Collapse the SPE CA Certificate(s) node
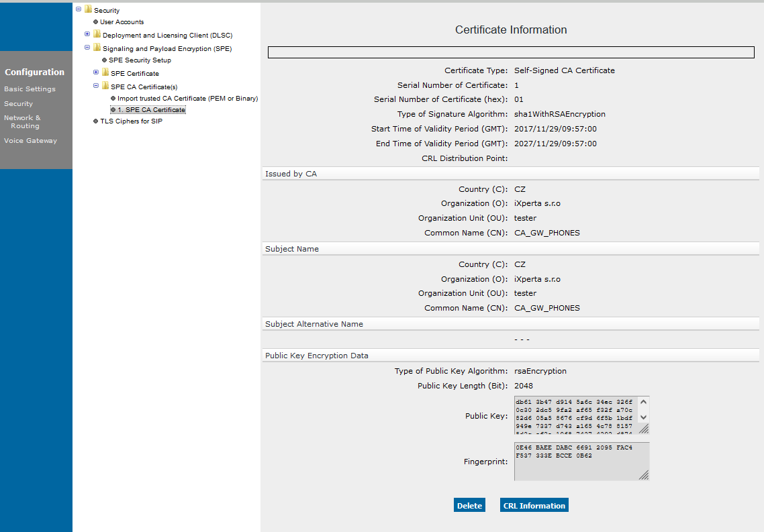The image size is (764, 532). coord(96,86)
